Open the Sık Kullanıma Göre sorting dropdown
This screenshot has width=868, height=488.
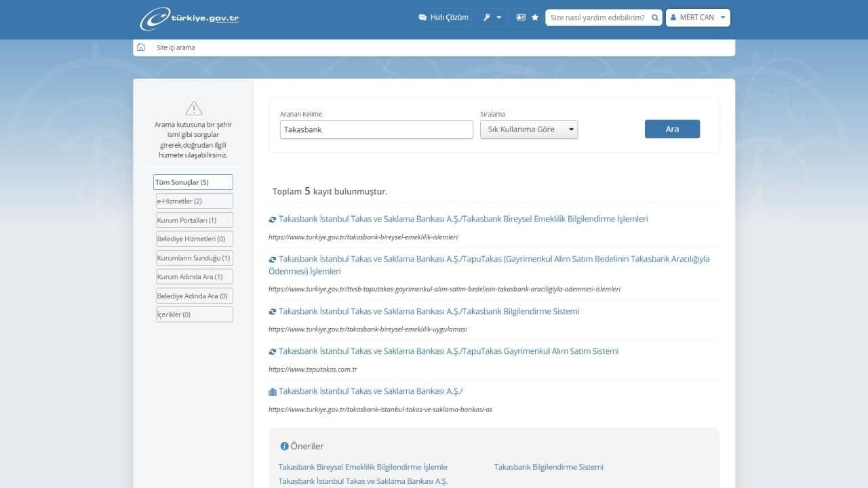pyautogui.click(x=529, y=129)
